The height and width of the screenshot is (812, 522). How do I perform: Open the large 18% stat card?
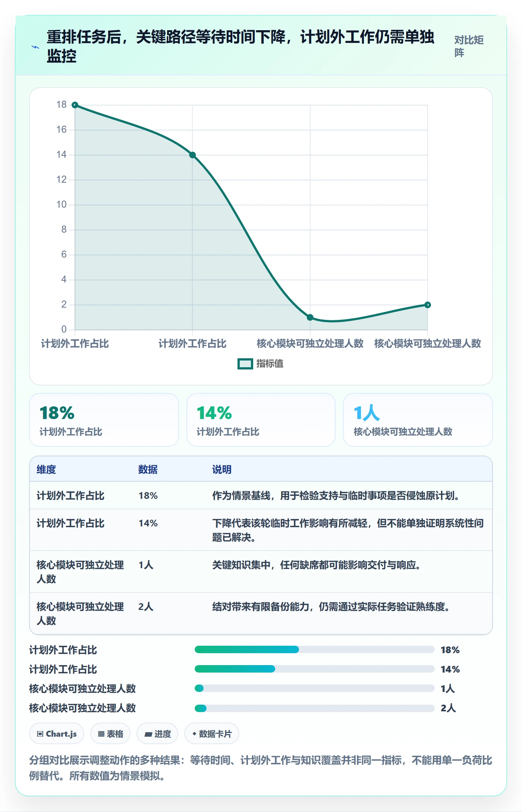(104, 420)
